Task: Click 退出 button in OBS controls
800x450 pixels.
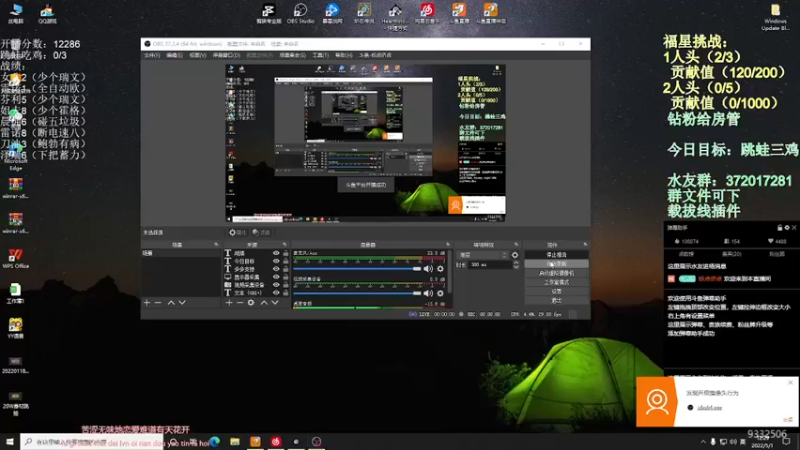Action: coord(556,301)
